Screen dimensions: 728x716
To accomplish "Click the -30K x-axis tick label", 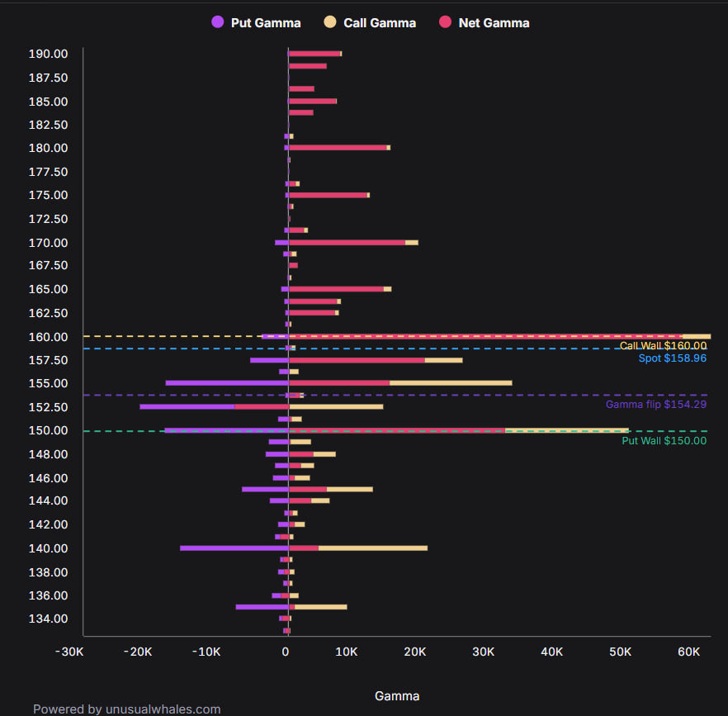I will 69,652.
